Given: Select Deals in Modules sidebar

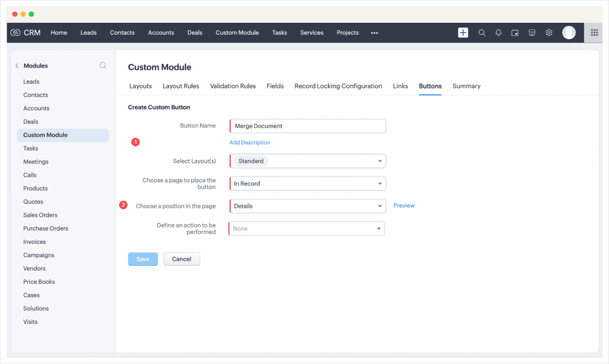Looking at the screenshot, I should [x=30, y=122].
